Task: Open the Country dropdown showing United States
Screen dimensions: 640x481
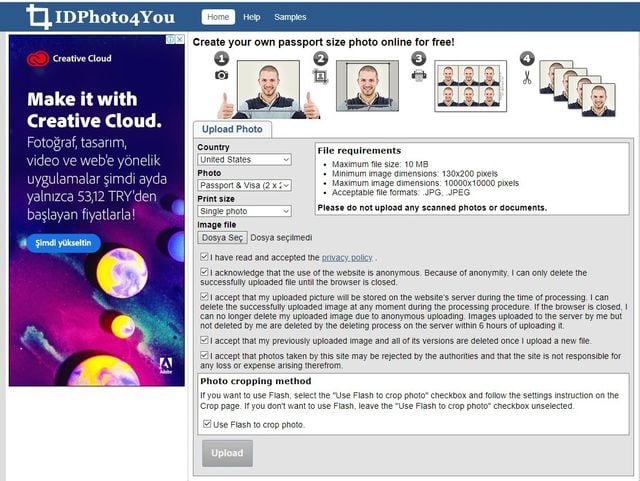Action: coord(244,160)
